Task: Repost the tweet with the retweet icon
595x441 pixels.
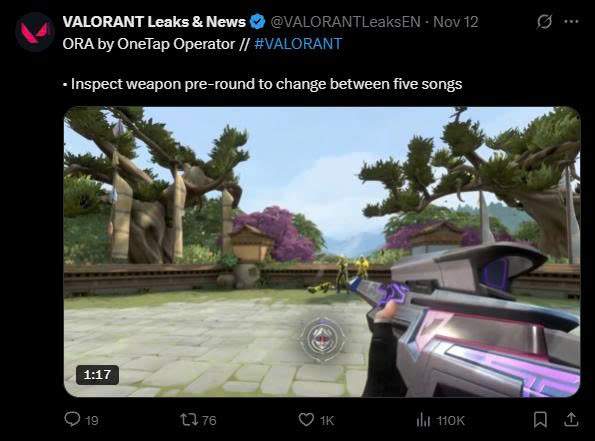Action: coord(189,420)
